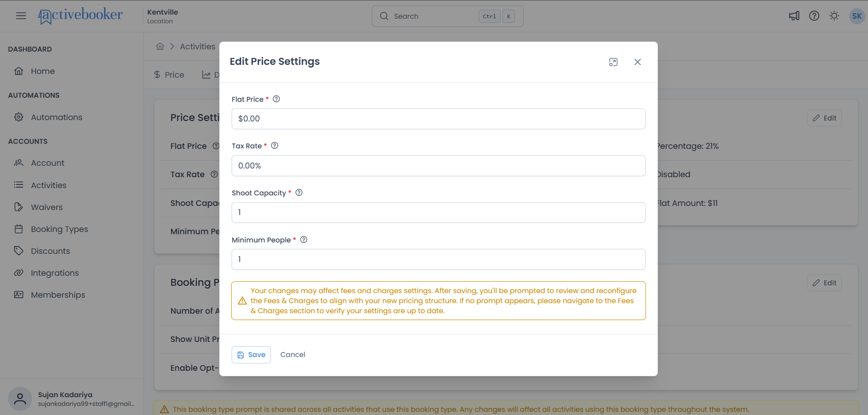Open Waivers in sidebar

coord(47,207)
